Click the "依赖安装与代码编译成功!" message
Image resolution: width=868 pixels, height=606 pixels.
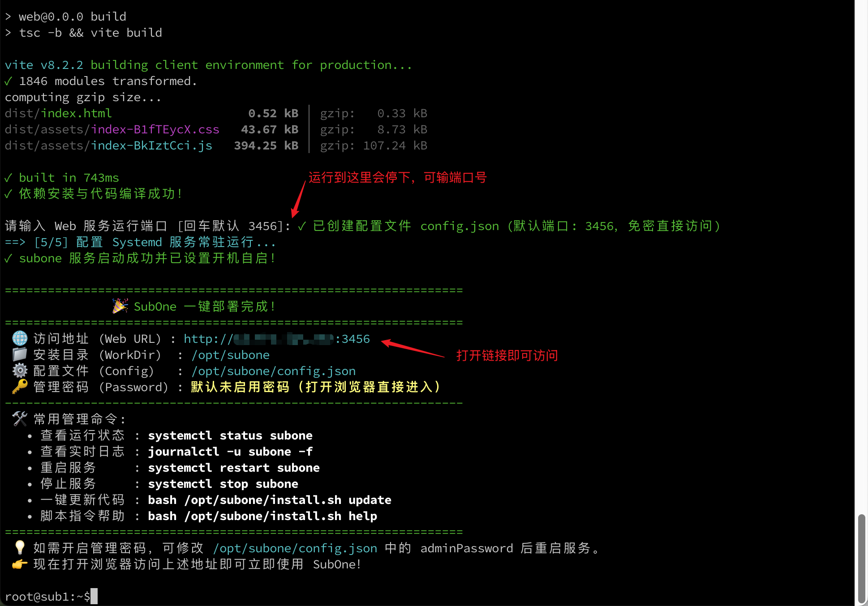click(93, 194)
